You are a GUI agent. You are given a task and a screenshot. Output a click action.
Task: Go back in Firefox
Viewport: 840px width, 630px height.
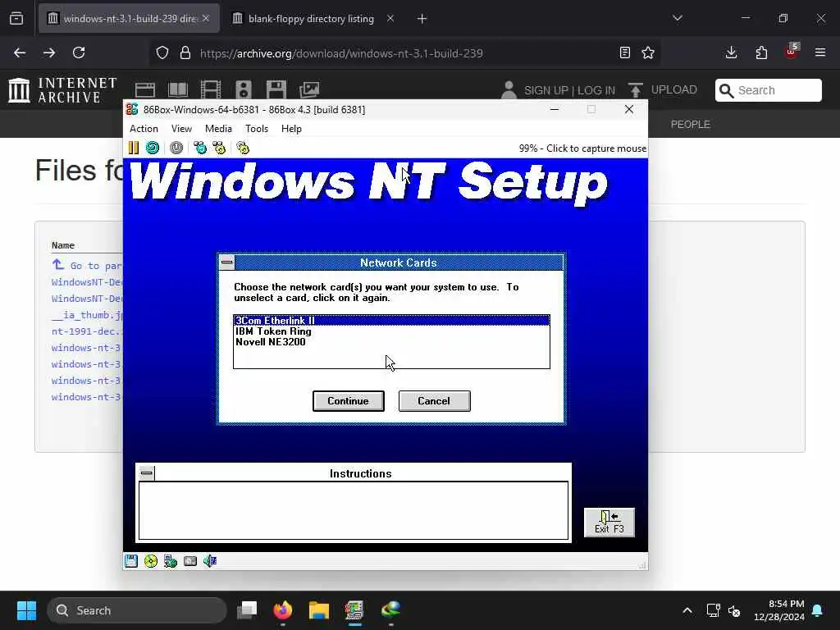click(20, 52)
